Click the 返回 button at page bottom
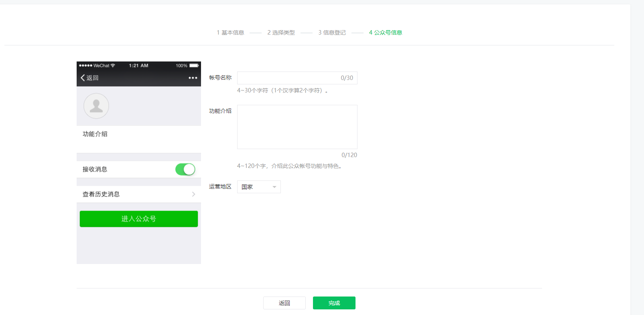This screenshot has height=315, width=644. (x=284, y=303)
